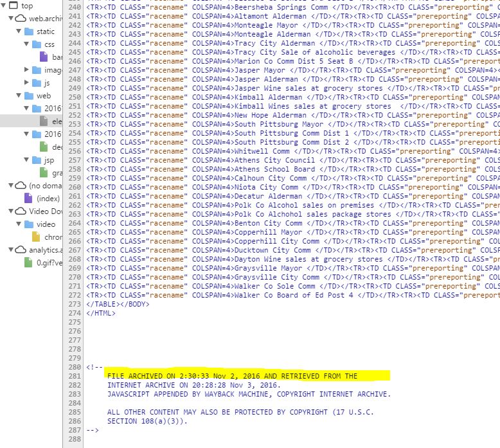Click the purple (index) file icon
The height and width of the screenshot is (448, 500).
coord(28,198)
